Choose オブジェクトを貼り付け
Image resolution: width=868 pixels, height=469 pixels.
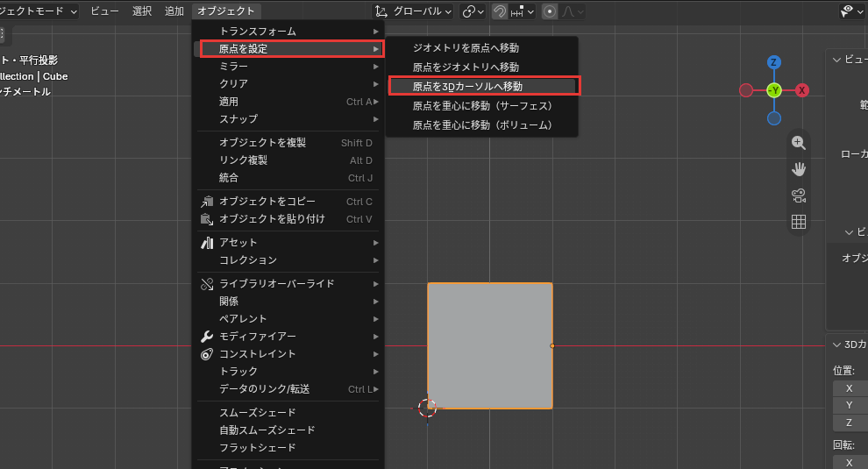click(x=288, y=219)
